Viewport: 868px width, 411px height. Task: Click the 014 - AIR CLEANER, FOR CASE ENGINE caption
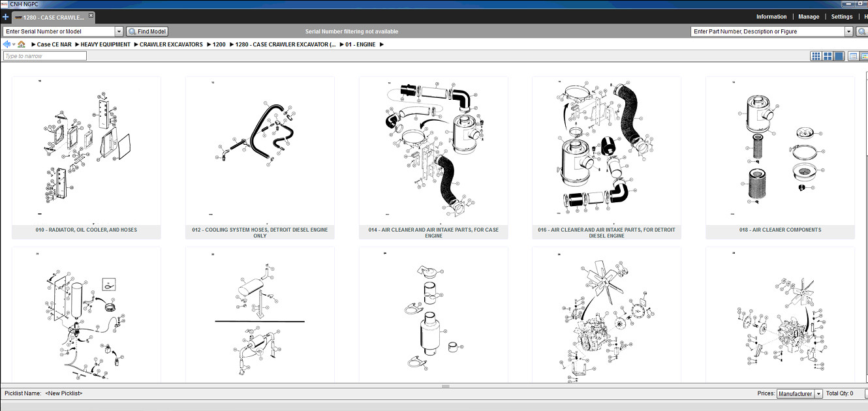tap(433, 232)
